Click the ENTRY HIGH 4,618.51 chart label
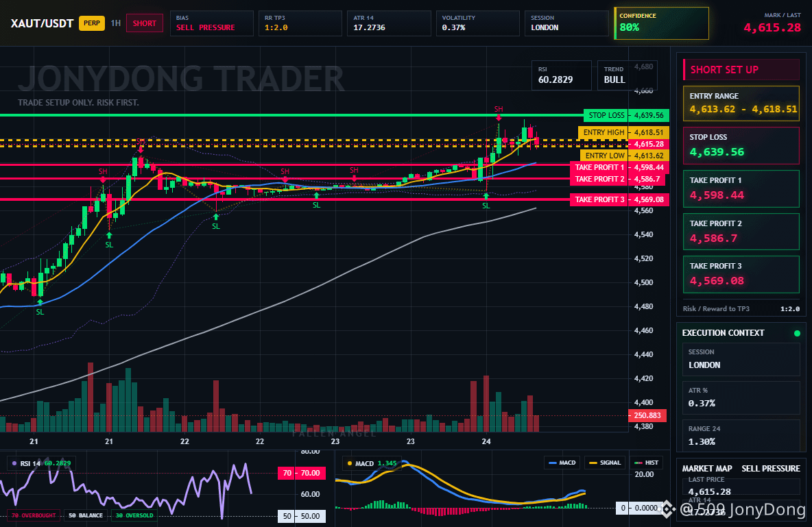812x527 pixels. pos(623,132)
